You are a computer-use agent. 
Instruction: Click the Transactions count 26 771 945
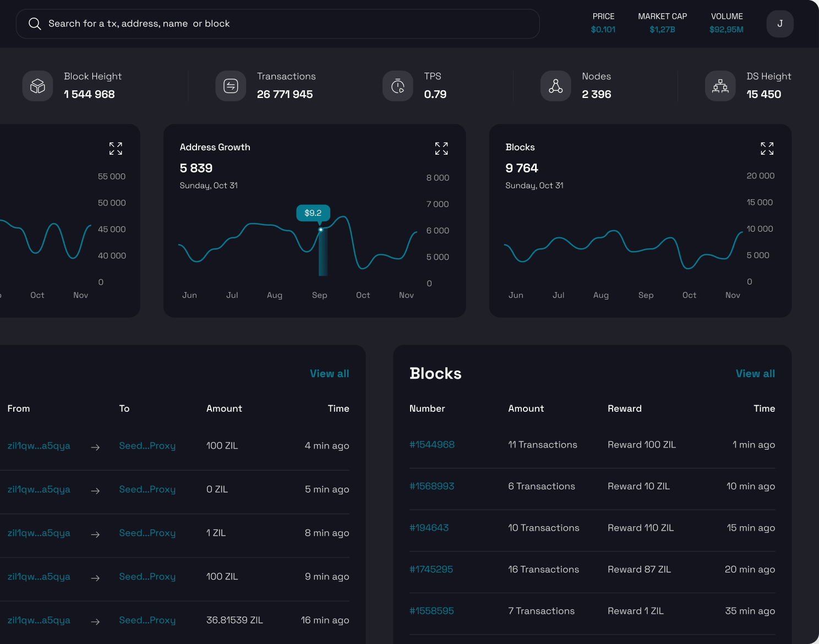click(285, 94)
